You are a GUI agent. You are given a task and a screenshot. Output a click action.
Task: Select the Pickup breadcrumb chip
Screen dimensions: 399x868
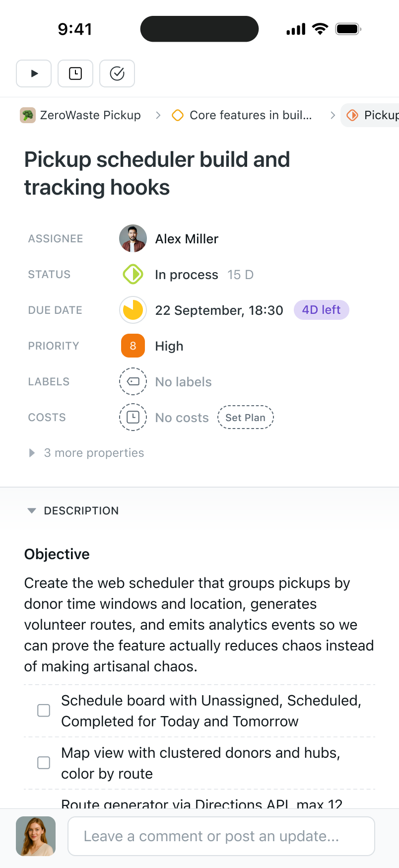point(372,115)
